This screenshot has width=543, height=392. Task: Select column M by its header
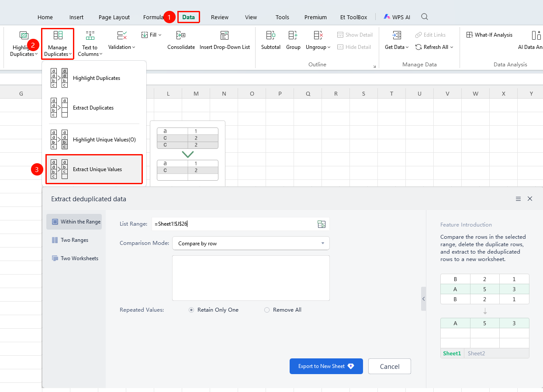coord(196,93)
